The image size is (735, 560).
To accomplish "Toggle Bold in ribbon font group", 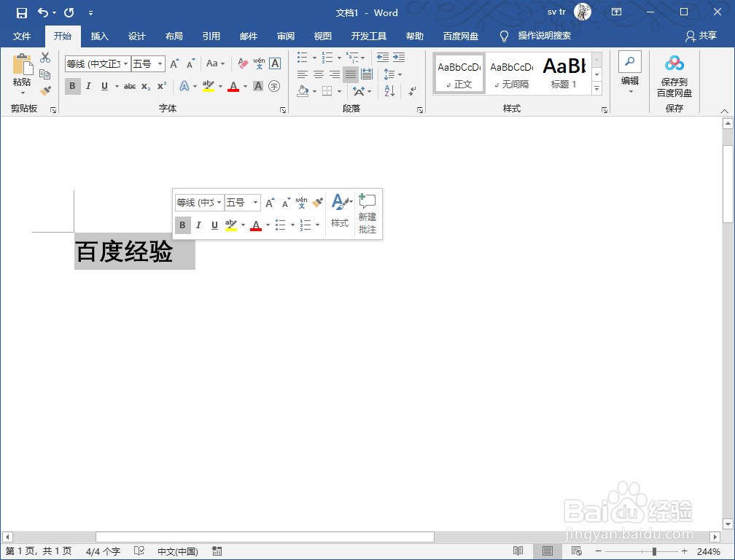I will [x=73, y=86].
